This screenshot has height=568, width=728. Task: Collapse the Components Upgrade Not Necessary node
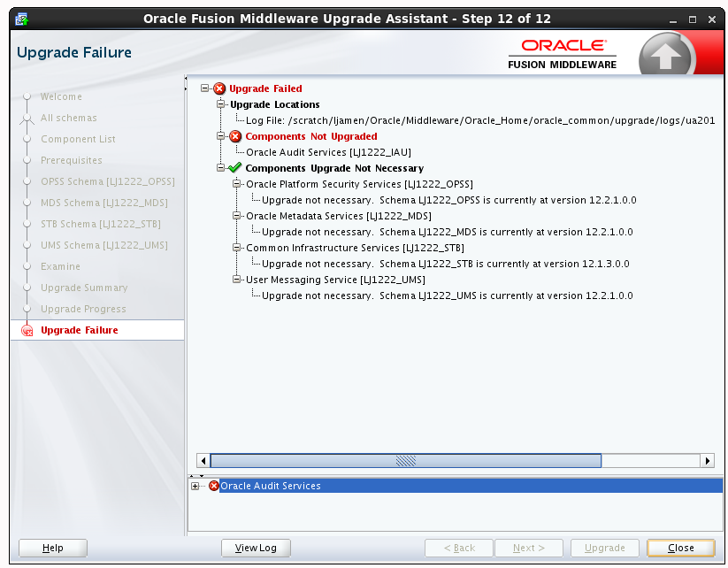click(220, 168)
